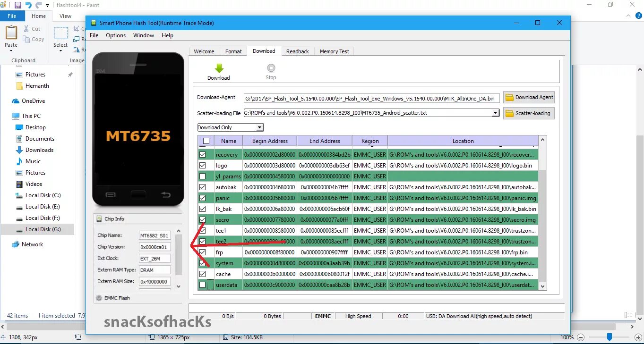Viewport: 644px width, 344px height.
Task: Expand the Select dropdown arrow in Paint
Action: pos(60,50)
